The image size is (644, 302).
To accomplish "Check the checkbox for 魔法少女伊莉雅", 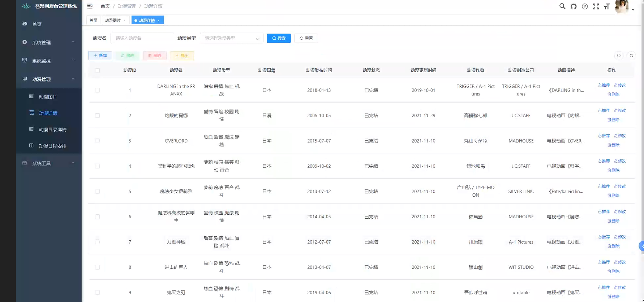I will point(97,191).
